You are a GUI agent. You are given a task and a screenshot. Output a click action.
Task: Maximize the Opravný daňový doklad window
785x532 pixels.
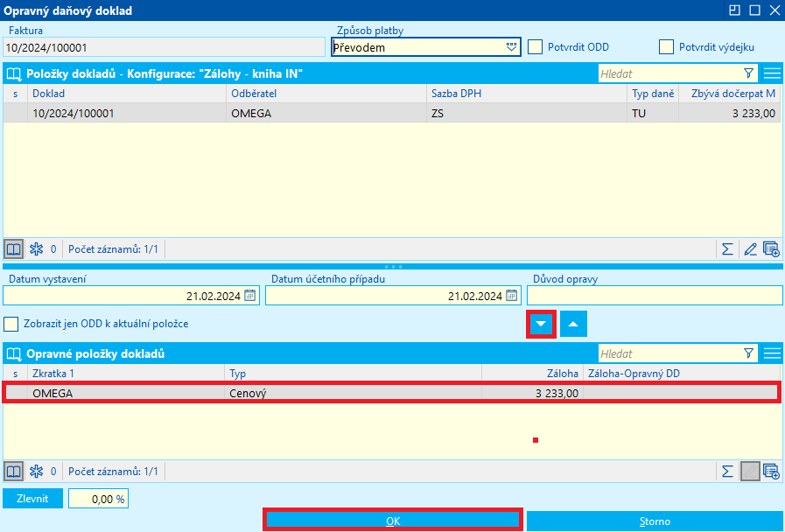click(x=755, y=10)
